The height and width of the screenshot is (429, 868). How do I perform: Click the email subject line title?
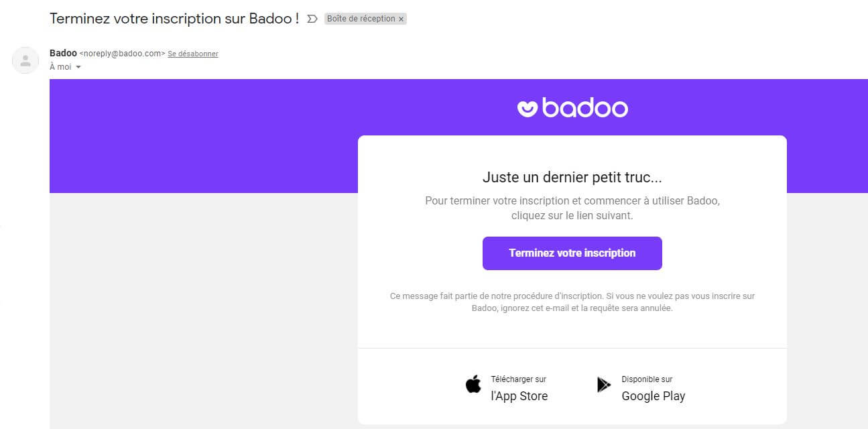[x=174, y=19]
